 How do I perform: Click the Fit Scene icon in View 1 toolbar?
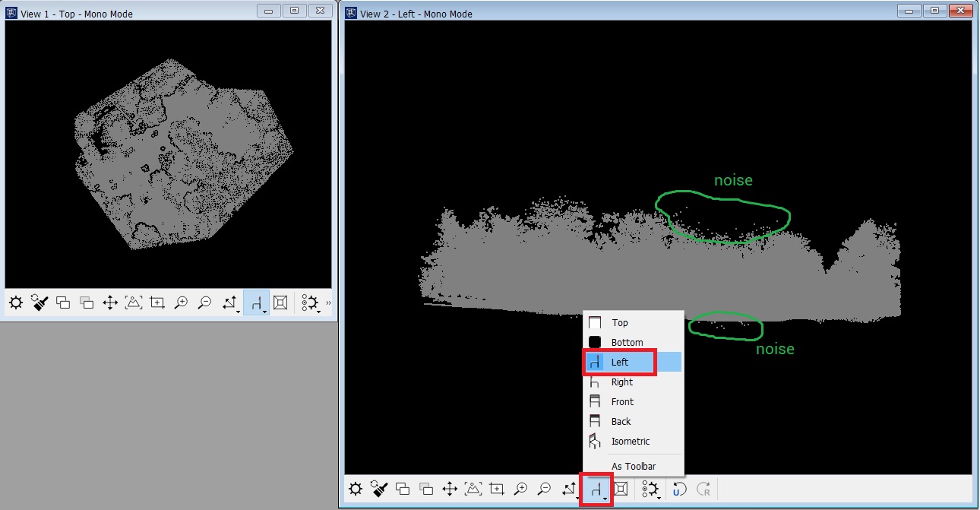[x=133, y=303]
